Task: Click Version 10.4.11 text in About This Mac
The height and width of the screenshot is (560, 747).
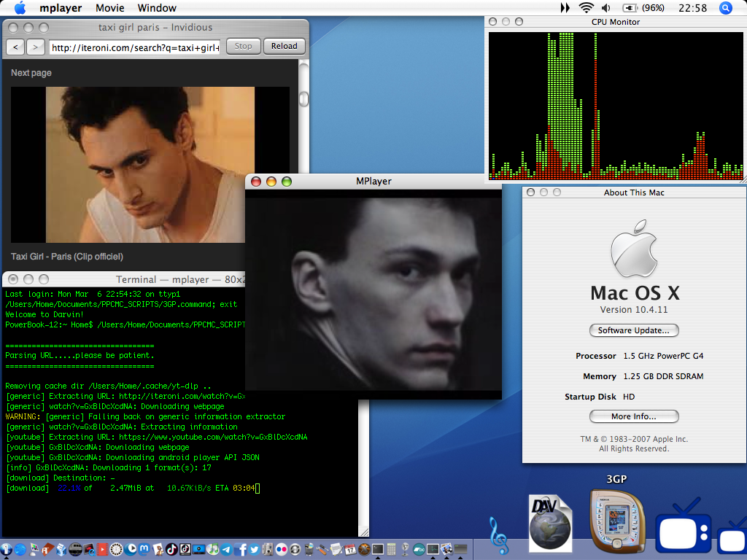Action: click(634, 309)
